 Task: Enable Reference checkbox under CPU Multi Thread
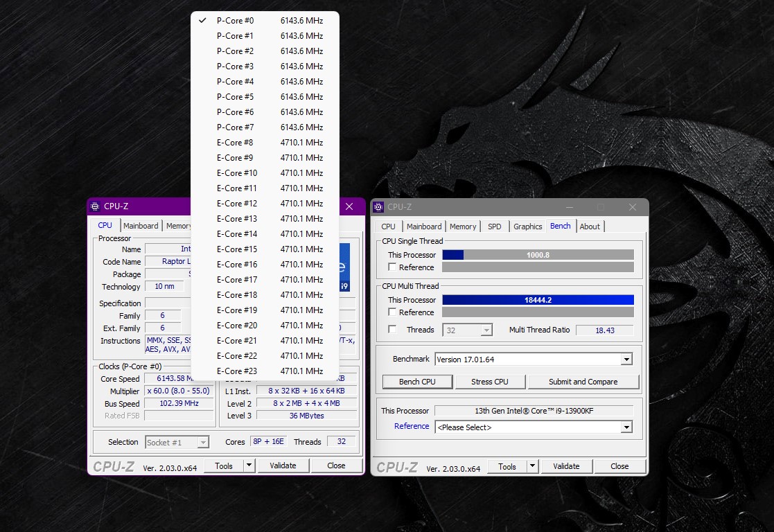tap(392, 312)
